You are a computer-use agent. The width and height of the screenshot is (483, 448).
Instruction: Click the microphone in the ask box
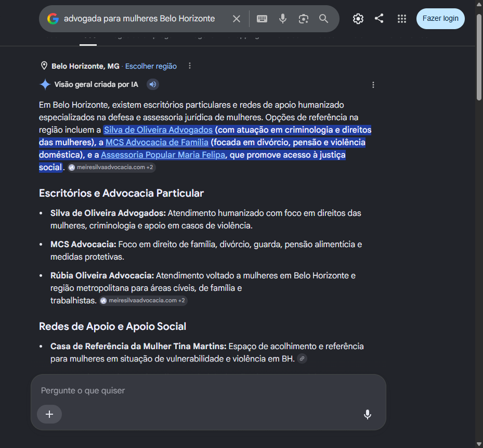pos(367,414)
